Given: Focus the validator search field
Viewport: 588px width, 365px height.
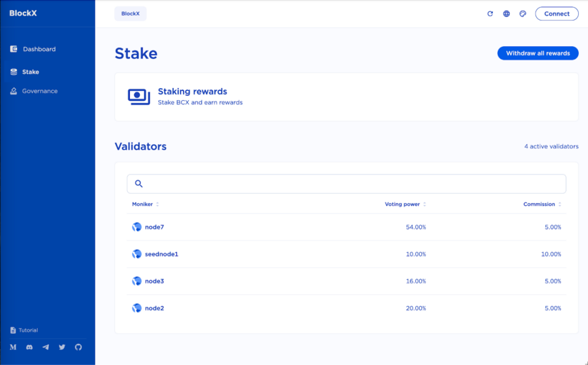Looking at the screenshot, I should 352,184.
